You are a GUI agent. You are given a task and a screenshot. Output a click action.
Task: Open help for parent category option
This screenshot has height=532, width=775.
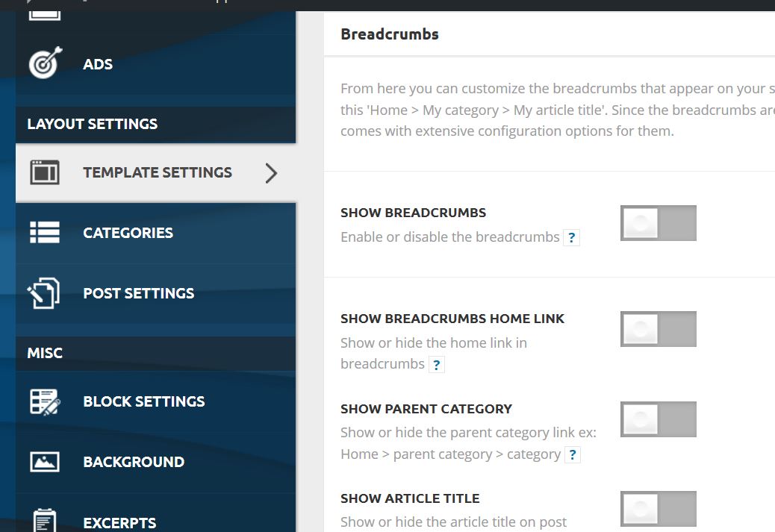pos(573,455)
